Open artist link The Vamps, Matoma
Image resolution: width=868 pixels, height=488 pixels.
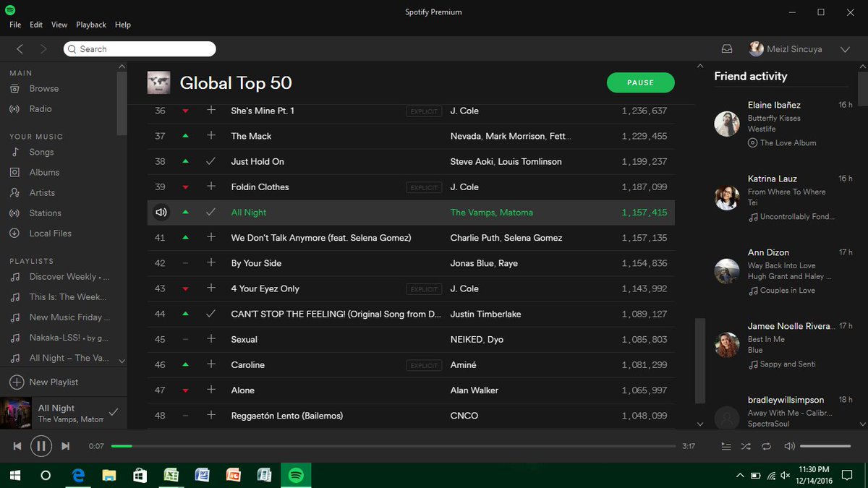491,213
